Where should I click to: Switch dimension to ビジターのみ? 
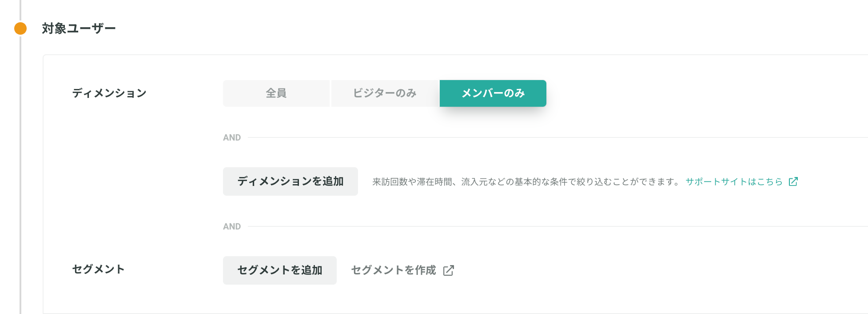(385, 93)
